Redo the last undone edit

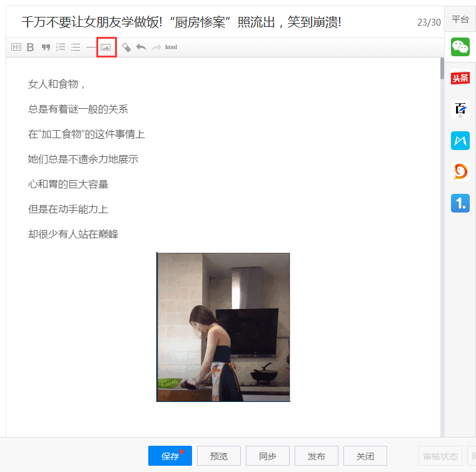coord(156,48)
